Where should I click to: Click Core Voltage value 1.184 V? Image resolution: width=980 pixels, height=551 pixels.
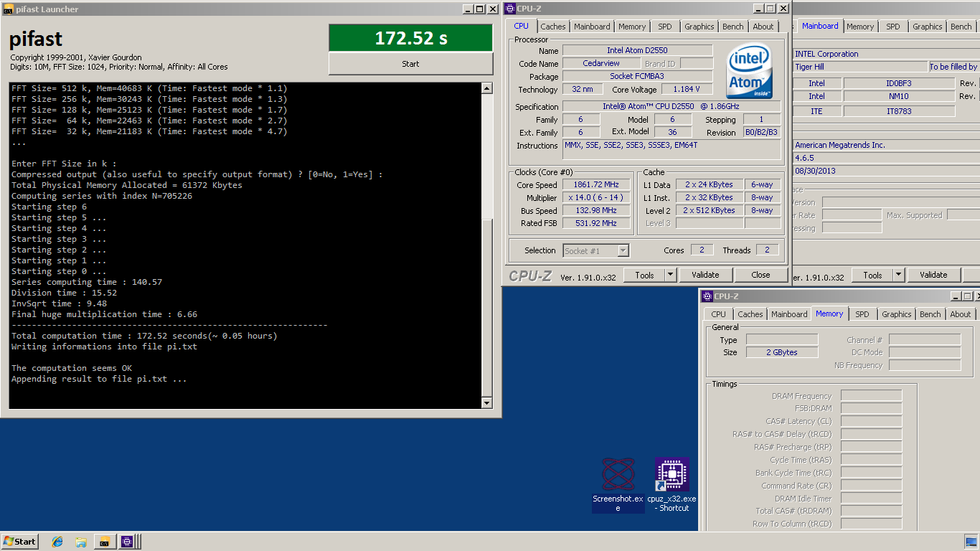tap(687, 89)
